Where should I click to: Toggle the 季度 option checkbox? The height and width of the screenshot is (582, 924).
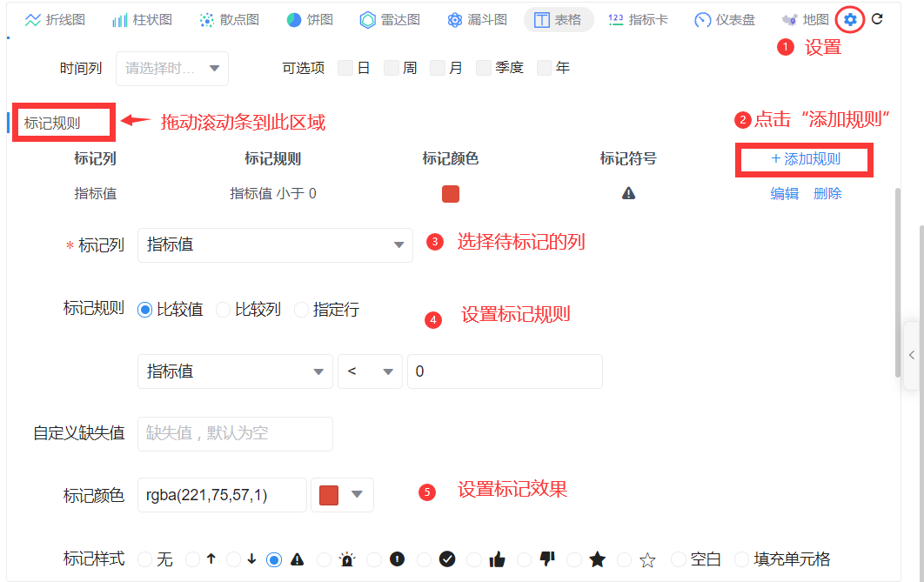pyautogui.click(x=483, y=68)
